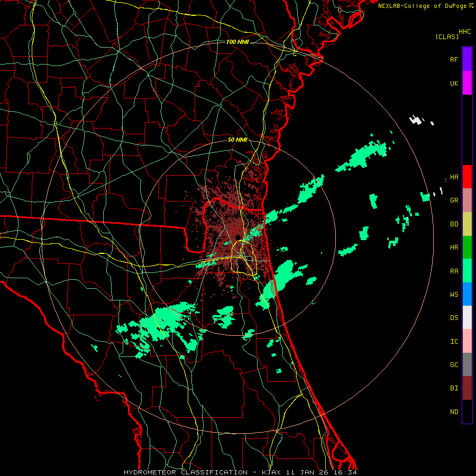Click the HR green legend swatch

(467, 248)
